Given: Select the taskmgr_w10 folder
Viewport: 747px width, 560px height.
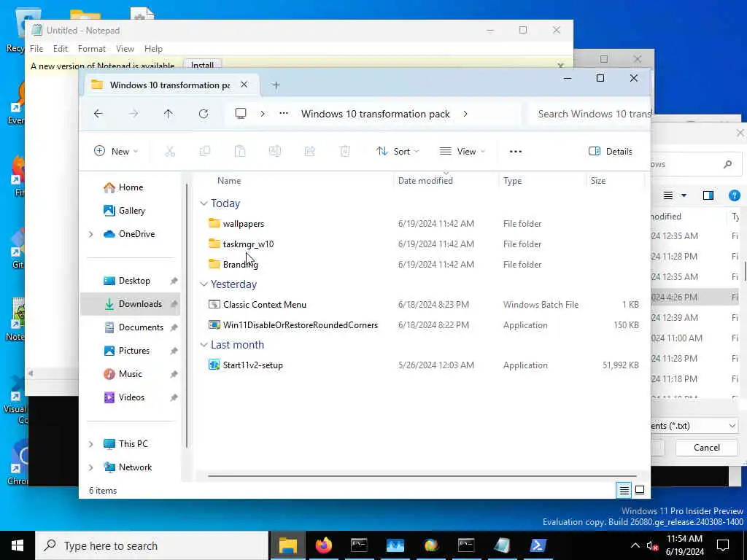Looking at the screenshot, I should (248, 244).
